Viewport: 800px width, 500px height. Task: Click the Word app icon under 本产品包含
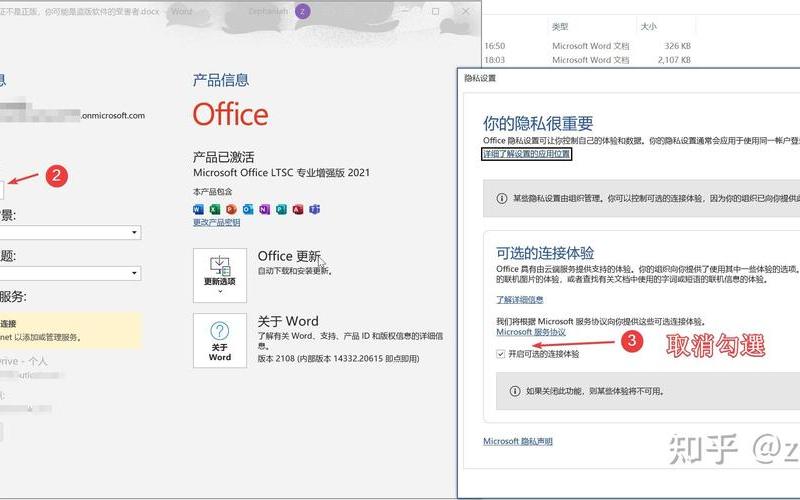[x=198, y=209]
